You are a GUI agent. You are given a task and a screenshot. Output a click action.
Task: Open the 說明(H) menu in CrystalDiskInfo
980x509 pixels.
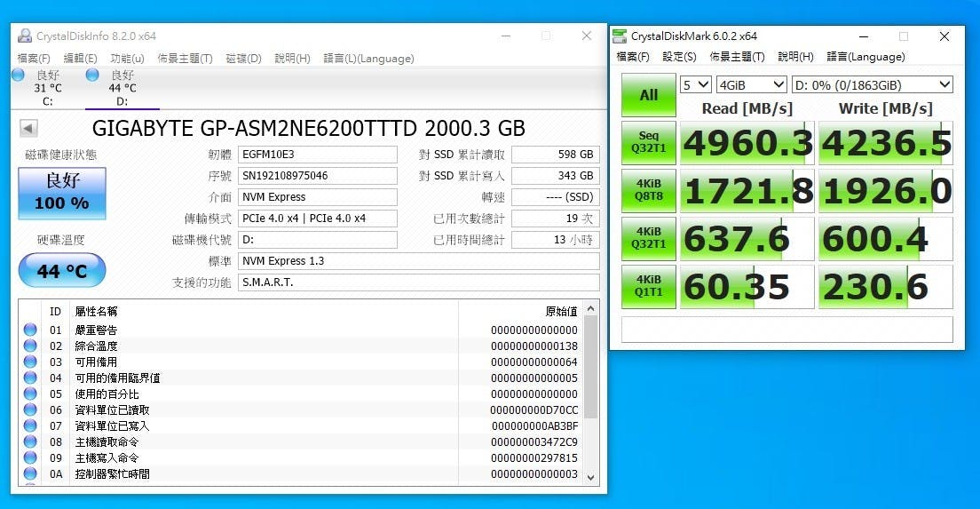coord(293,58)
